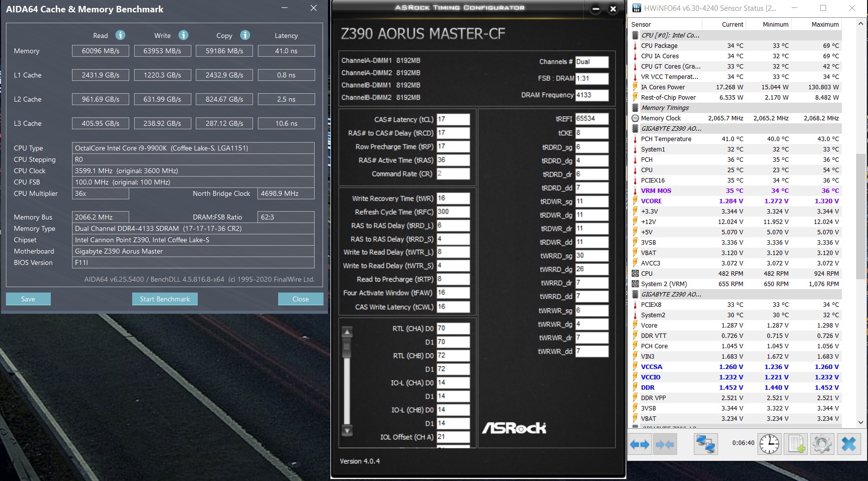This screenshot has width=868, height=481.
Task: Click the Current column header in HWiNFO
Action: [732, 25]
